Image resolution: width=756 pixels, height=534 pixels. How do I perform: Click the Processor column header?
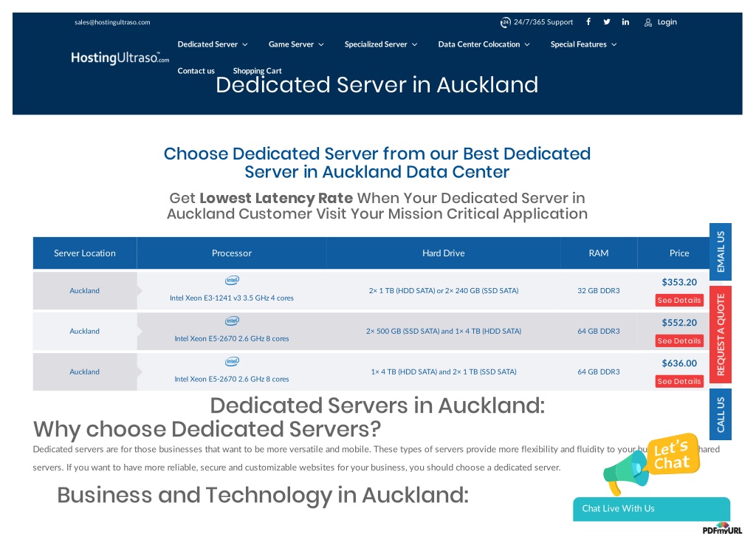pyautogui.click(x=232, y=253)
